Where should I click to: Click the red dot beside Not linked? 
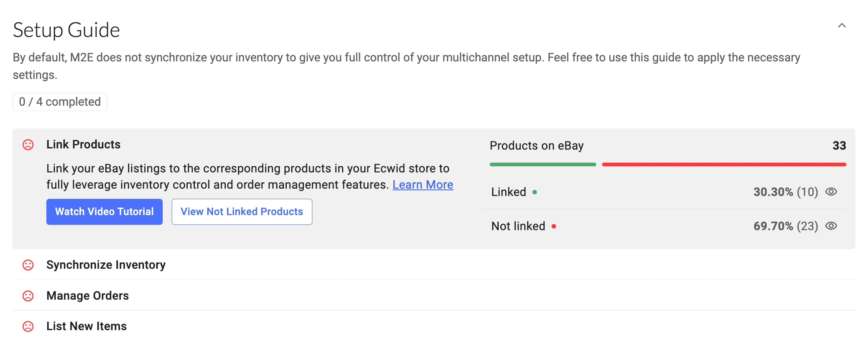[554, 226]
